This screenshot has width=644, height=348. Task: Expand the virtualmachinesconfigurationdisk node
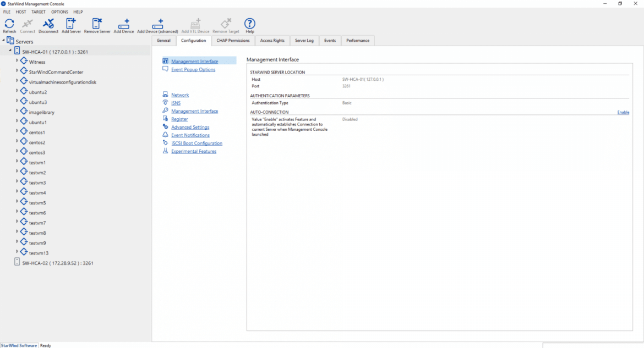coord(17,80)
